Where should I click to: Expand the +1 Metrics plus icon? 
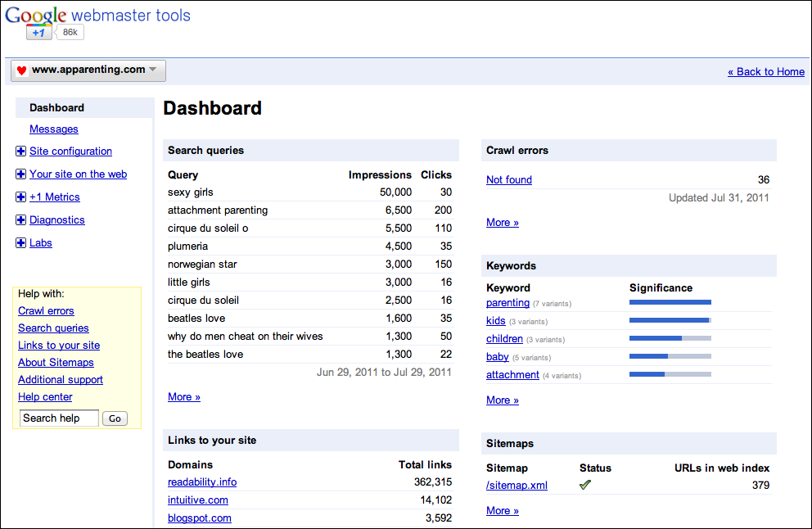(x=20, y=197)
